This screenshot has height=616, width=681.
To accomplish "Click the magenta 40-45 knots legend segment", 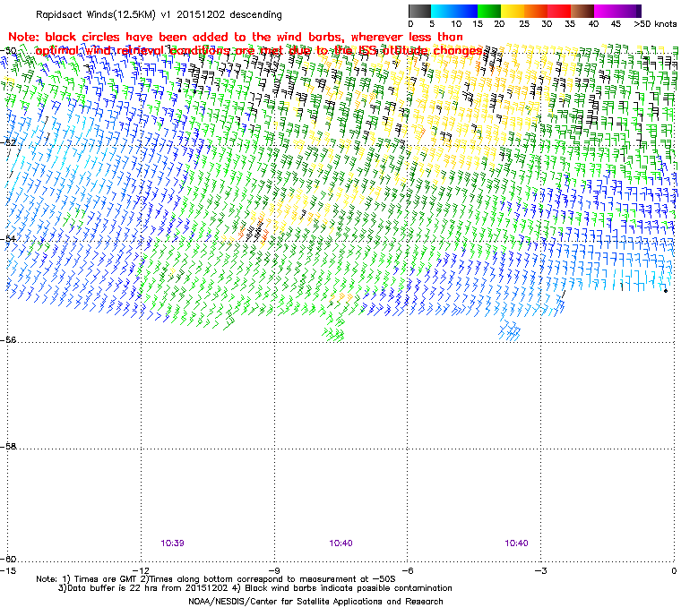I will [607, 11].
